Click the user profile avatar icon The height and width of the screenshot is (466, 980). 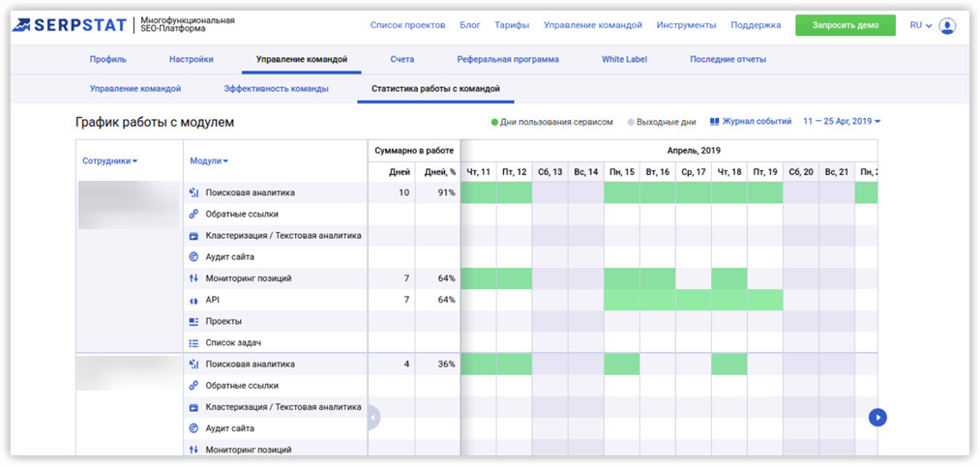pos(947,26)
